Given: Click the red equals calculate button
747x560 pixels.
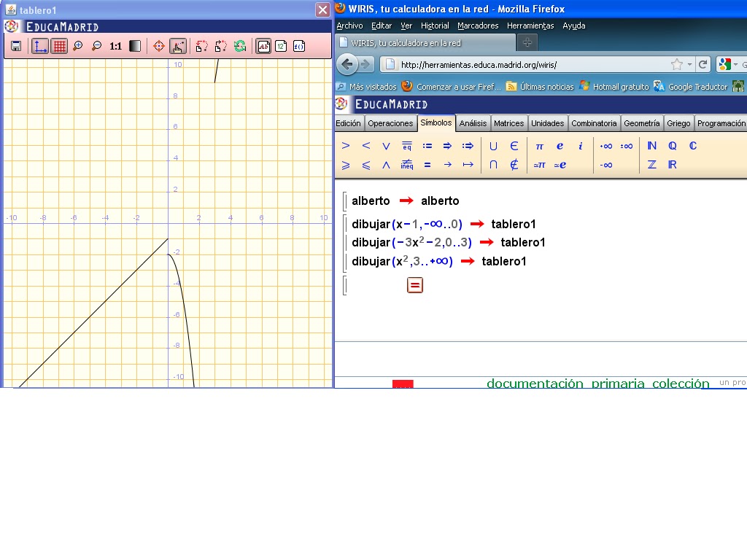Looking at the screenshot, I should pyautogui.click(x=415, y=285).
